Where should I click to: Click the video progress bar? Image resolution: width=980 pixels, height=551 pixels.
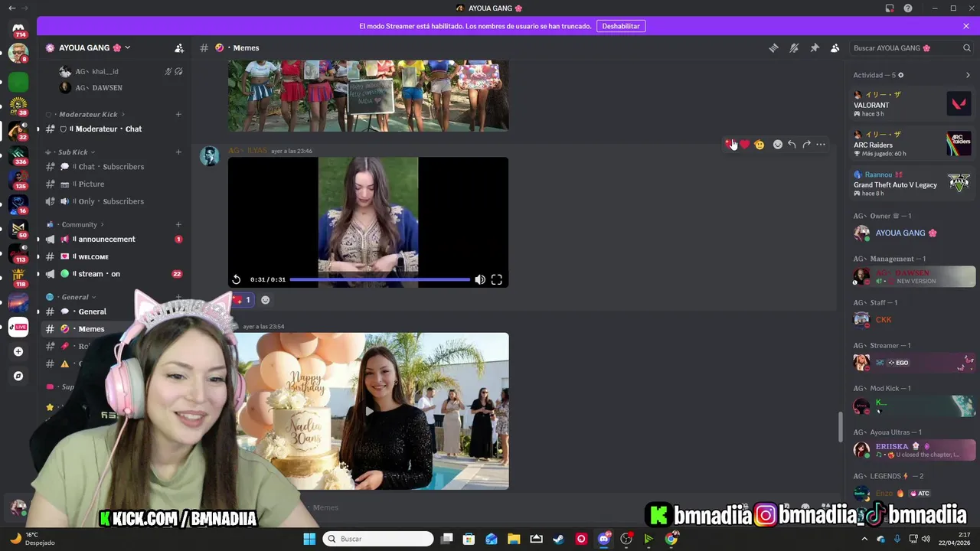tap(380, 279)
